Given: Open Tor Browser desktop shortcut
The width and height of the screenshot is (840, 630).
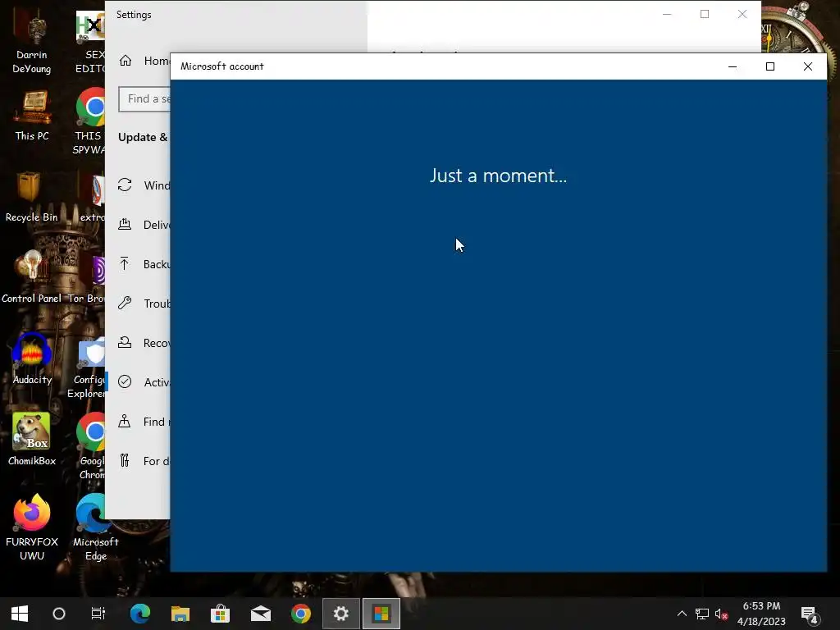Looking at the screenshot, I should 88,279.
